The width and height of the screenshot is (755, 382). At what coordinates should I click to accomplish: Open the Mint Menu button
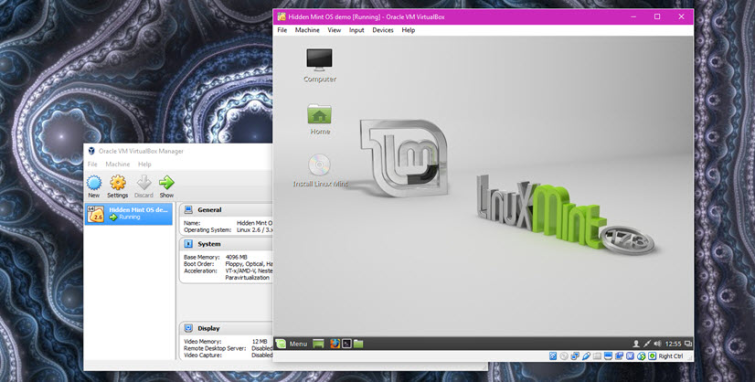coord(291,343)
